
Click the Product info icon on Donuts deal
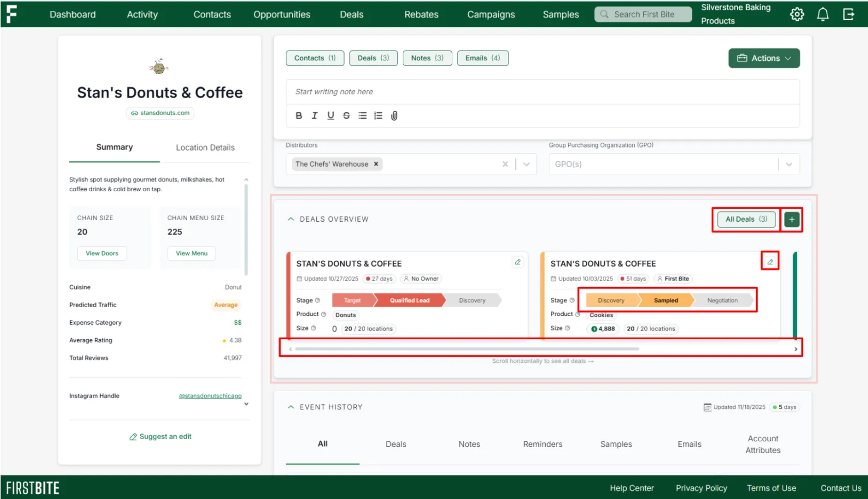click(323, 314)
